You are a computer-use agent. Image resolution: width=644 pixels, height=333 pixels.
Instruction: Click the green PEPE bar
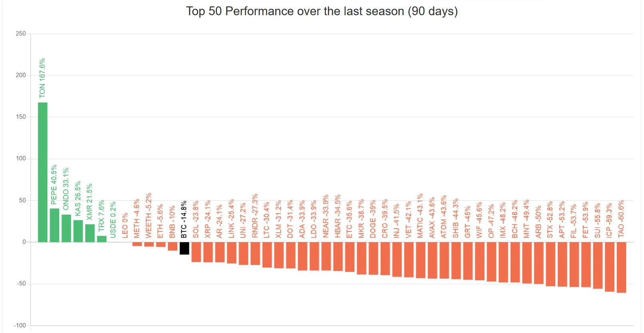54,225
